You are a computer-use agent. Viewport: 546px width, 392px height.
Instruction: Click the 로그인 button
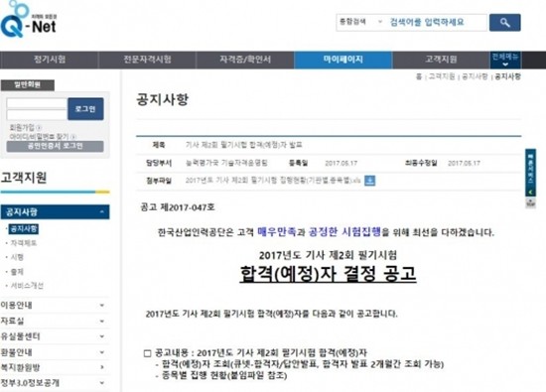pyautogui.click(x=85, y=109)
